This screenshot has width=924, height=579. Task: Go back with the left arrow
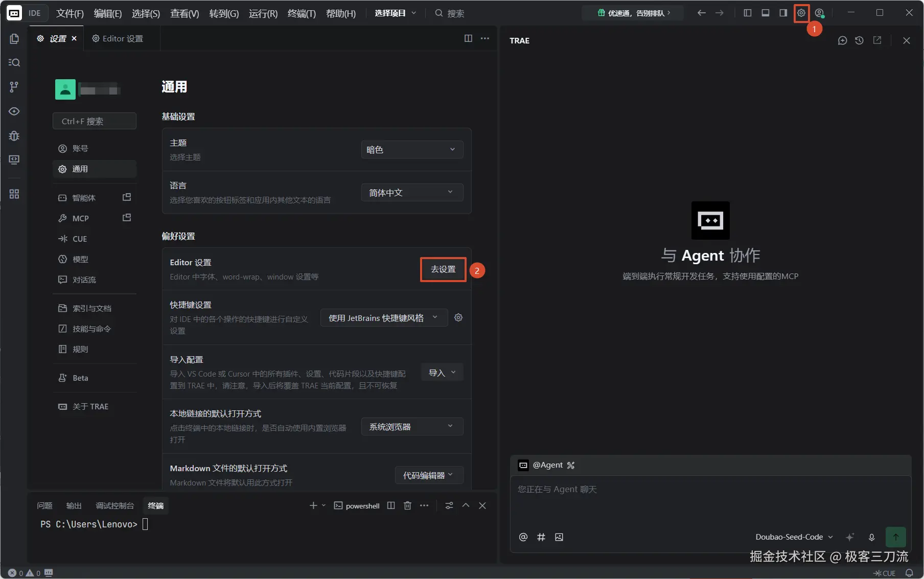click(x=702, y=13)
